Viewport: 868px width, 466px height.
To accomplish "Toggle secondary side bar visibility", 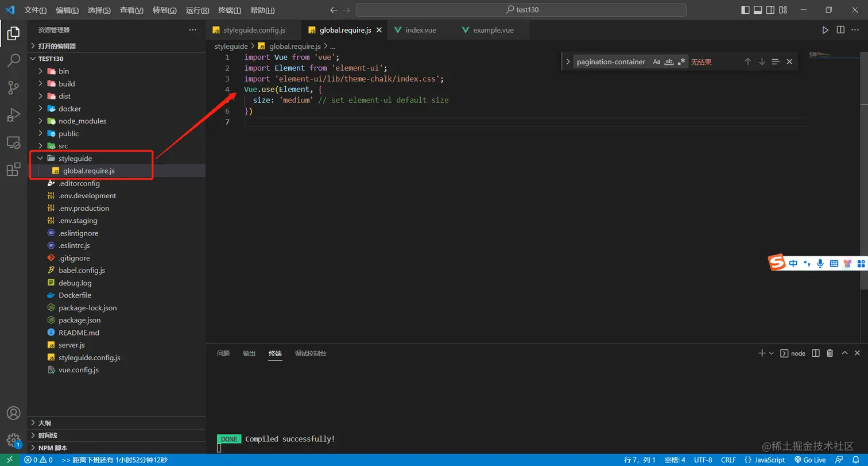I will point(771,10).
